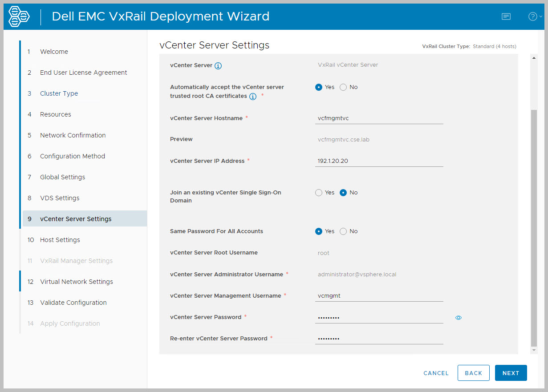Click the NEXT button
Viewport: 548px width, 392px height.
click(x=511, y=373)
